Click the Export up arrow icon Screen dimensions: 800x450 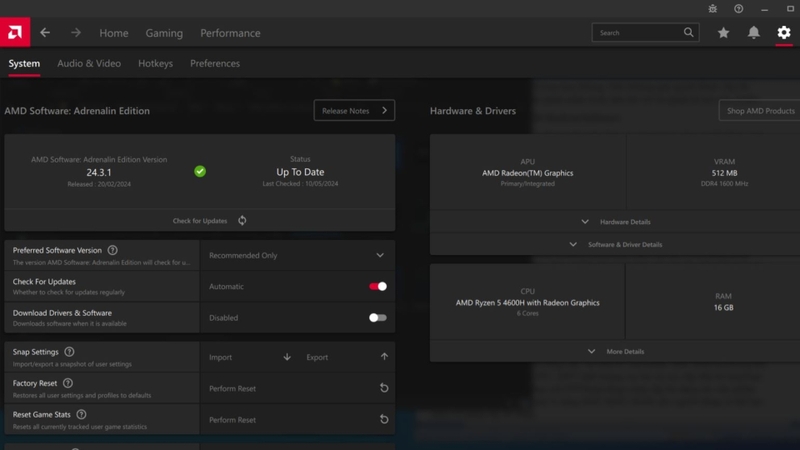[x=384, y=357]
